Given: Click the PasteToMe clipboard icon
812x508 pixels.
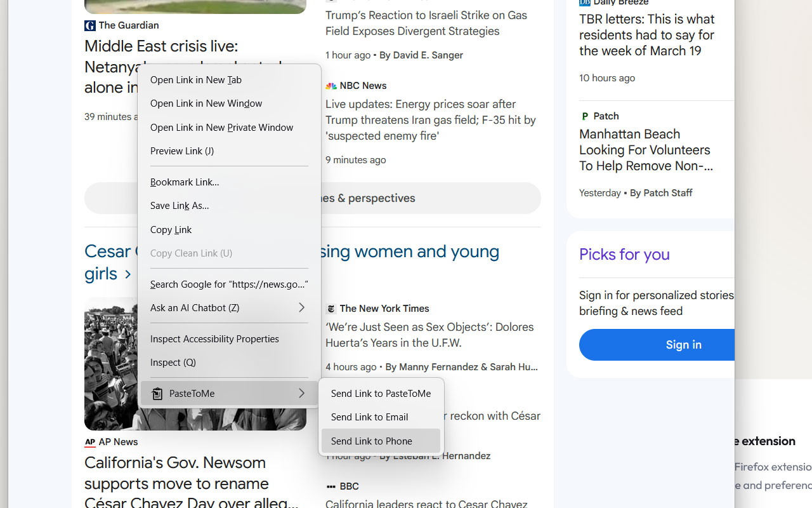Looking at the screenshot, I should (157, 393).
